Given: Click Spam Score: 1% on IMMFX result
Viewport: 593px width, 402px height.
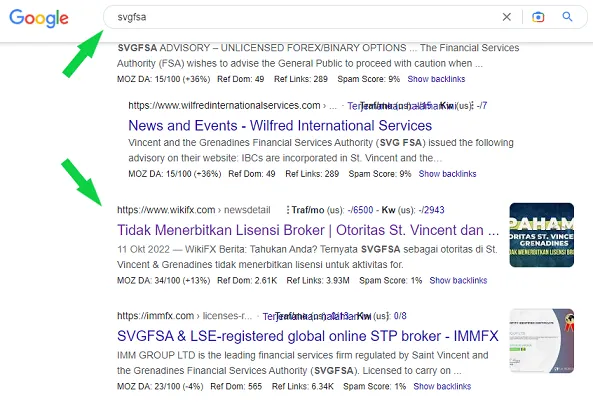Looking at the screenshot, I should (374, 386).
